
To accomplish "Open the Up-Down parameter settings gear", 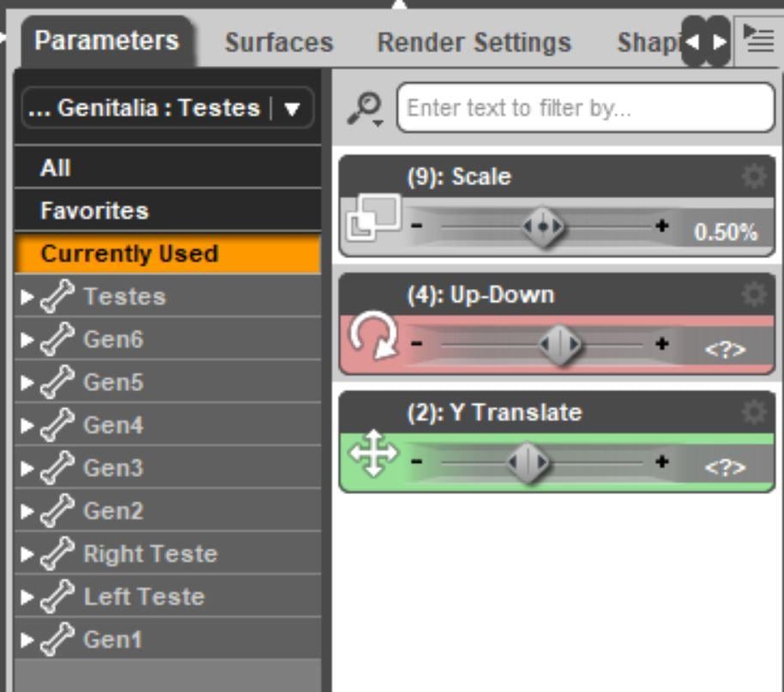I will 753,295.
